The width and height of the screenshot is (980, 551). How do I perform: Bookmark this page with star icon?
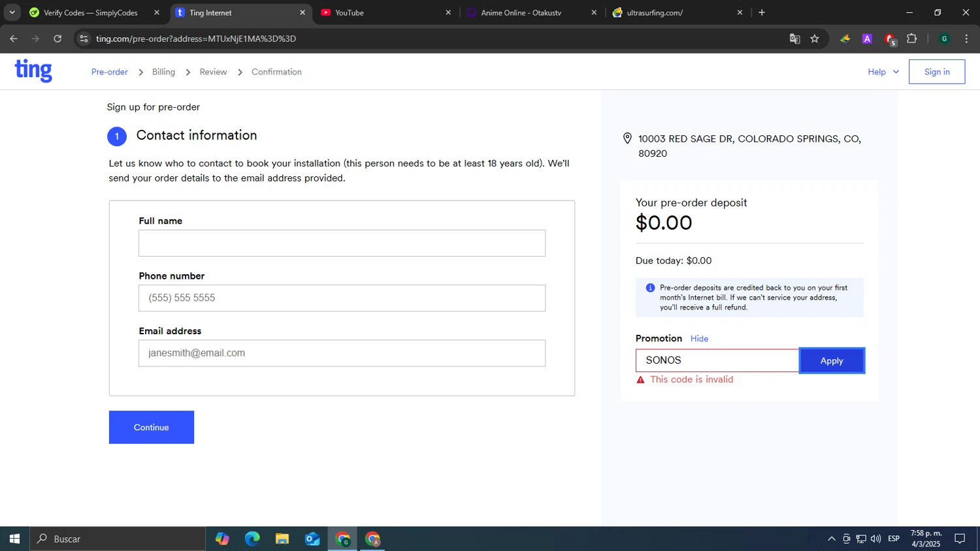(815, 39)
